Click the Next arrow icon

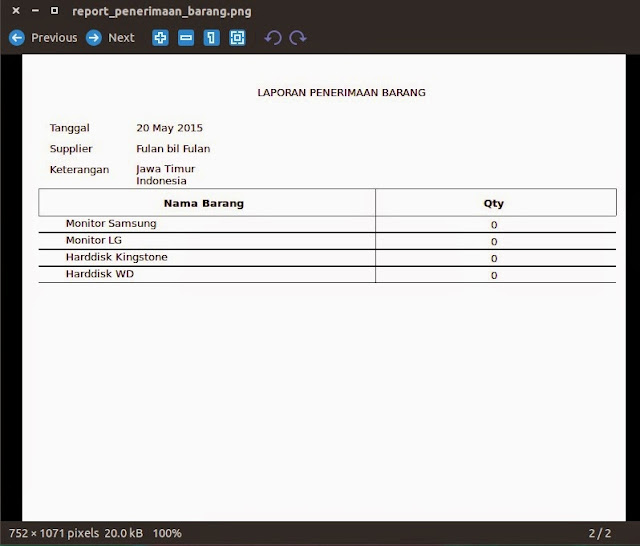(x=93, y=38)
